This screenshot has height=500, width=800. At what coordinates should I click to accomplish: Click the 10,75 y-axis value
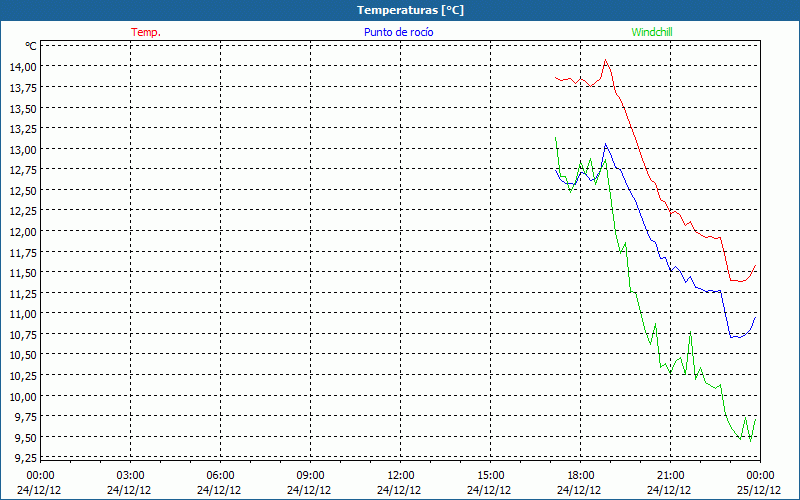(23, 334)
